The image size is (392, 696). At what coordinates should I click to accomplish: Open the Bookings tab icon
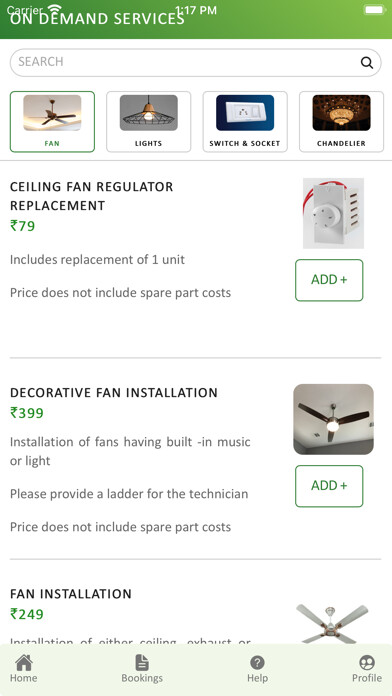coord(142,662)
